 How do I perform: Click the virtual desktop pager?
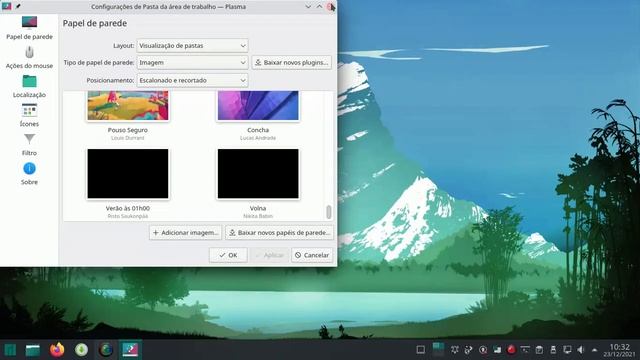point(438,349)
